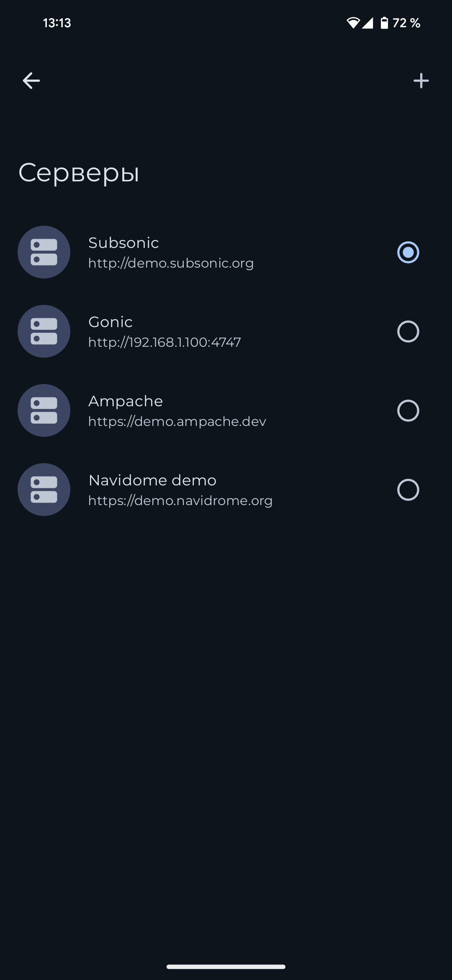Tap the http://192.168.1.100:4747 address
452x980 pixels.
[x=164, y=342]
